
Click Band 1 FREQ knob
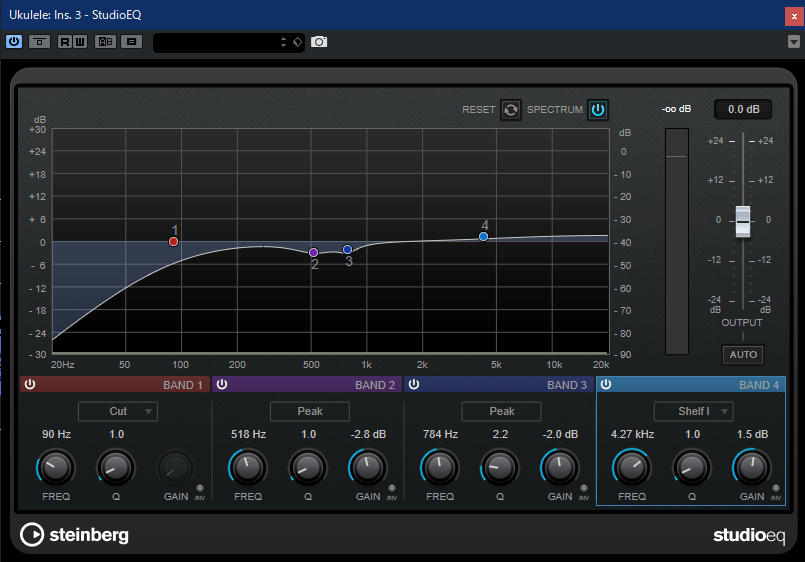[x=55, y=468]
